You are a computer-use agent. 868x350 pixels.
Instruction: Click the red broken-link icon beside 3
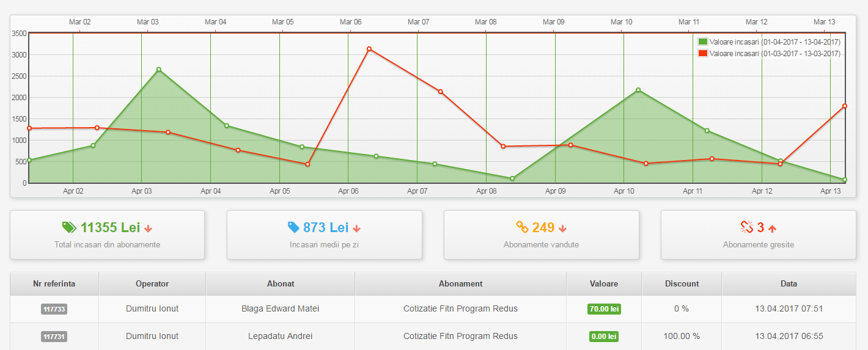746,227
